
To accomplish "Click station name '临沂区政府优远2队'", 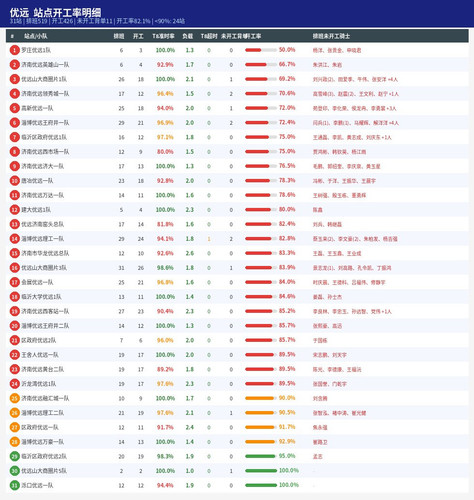I will coord(44,456).
